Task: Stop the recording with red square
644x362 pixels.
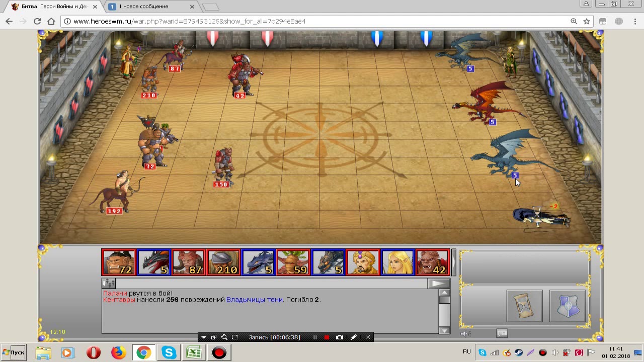Action: pos(327,337)
